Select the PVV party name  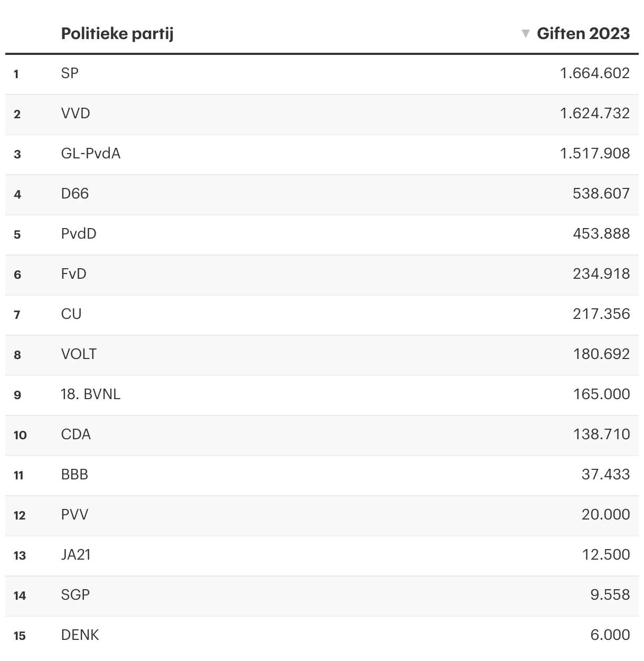pos(75,515)
